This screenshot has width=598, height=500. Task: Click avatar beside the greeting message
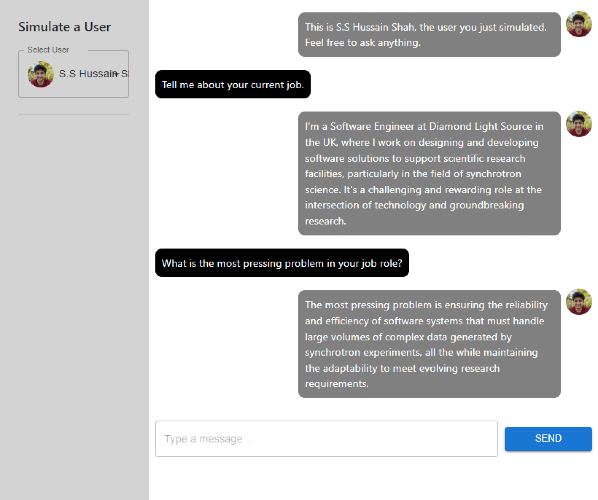[x=579, y=24]
